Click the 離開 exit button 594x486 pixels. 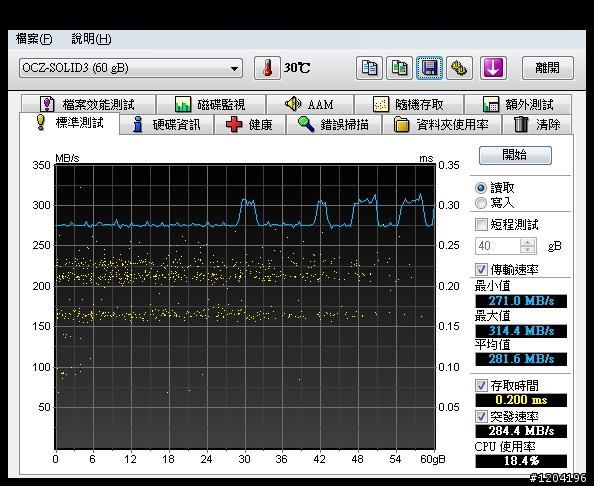pyautogui.click(x=547, y=68)
